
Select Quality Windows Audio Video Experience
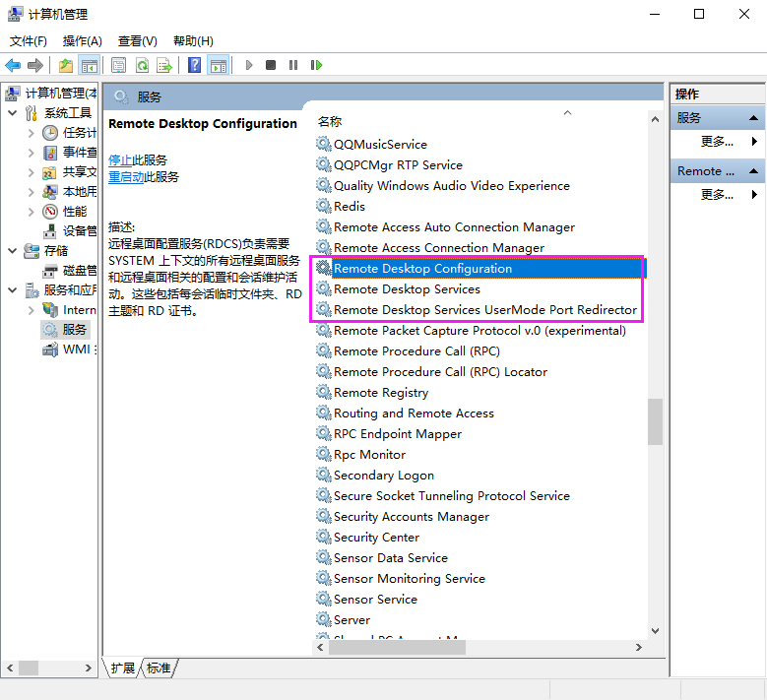[x=443, y=186]
